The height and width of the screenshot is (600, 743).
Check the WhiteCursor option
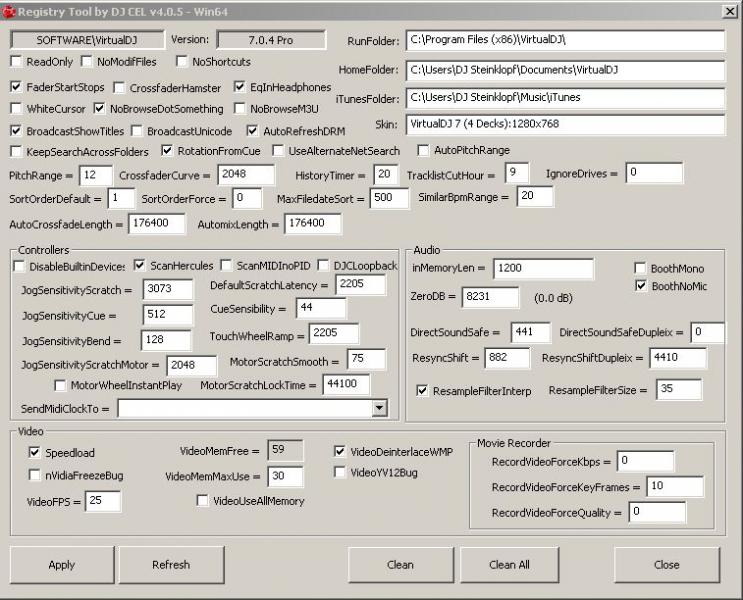(x=16, y=109)
